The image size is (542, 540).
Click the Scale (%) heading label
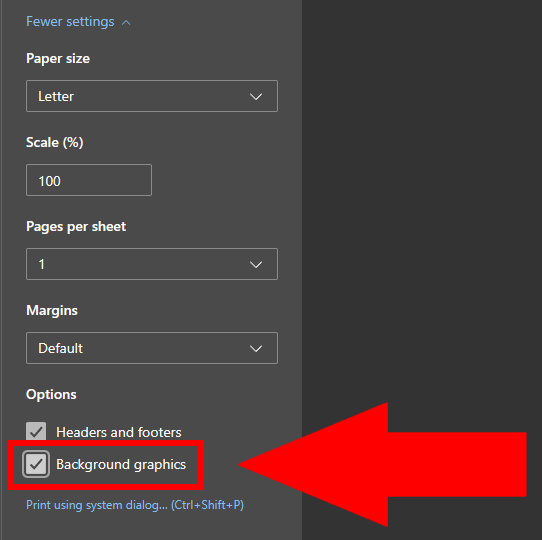[55, 142]
